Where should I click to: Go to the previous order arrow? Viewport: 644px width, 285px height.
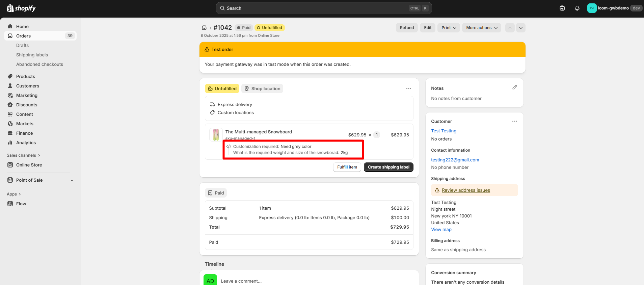(510, 28)
